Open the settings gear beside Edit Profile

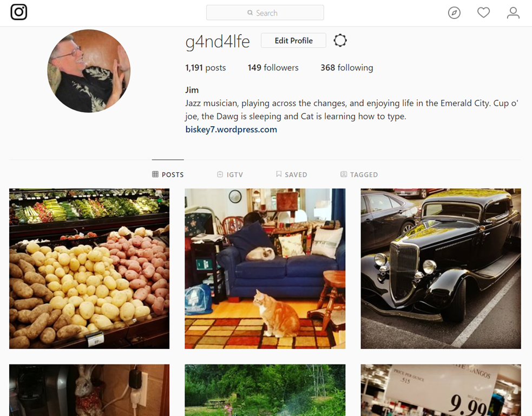click(340, 41)
